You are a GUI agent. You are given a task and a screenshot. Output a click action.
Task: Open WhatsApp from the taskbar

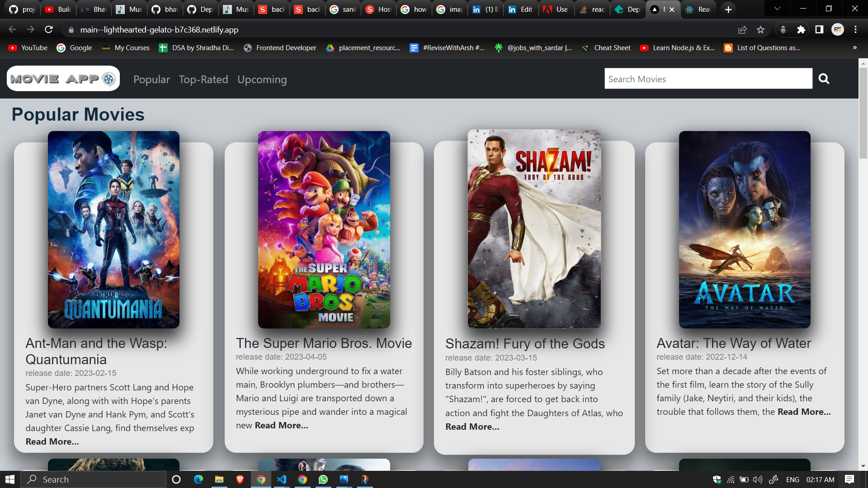323,479
